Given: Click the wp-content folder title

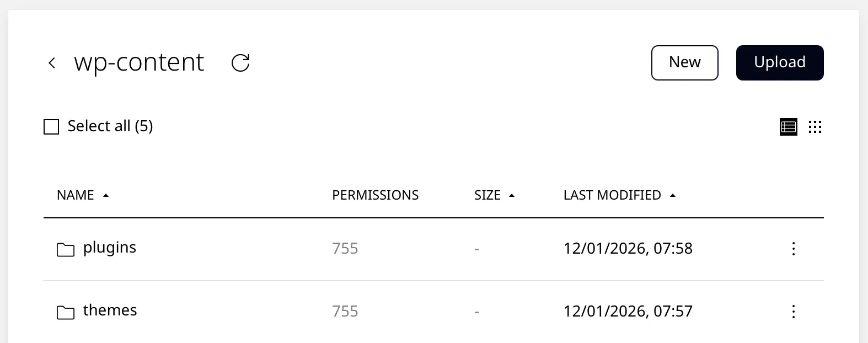Looking at the screenshot, I should [x=139, y=62].
